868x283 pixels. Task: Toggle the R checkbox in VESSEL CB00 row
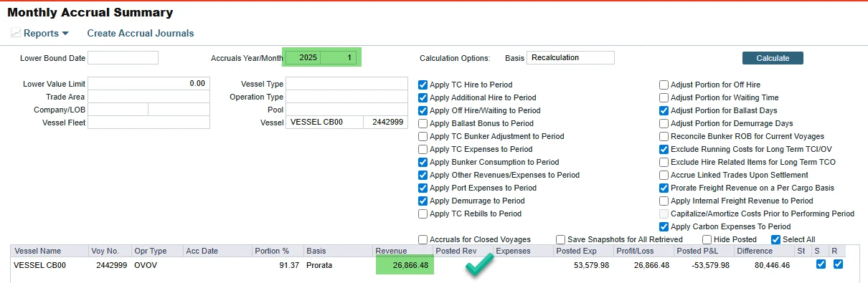[x=838, y=264]
